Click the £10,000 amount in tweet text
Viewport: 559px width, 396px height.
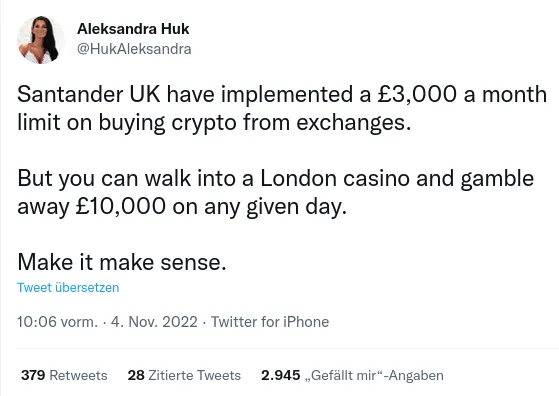[x=120, y=206]
